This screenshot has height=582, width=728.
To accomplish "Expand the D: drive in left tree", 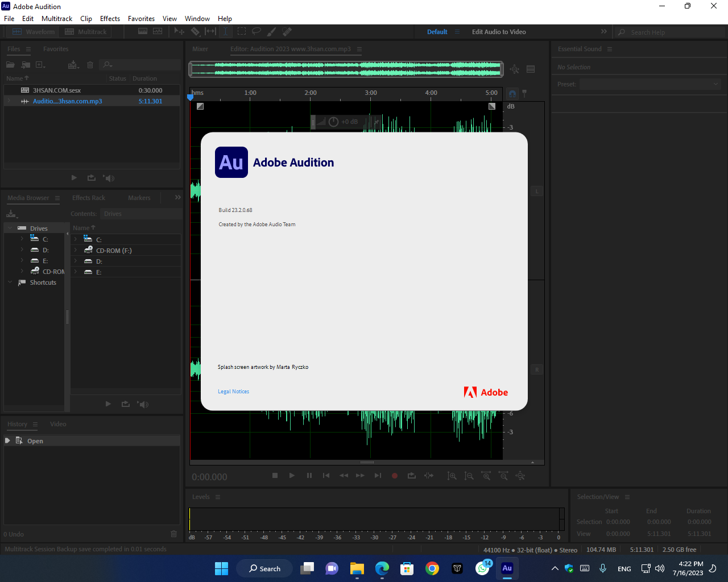I will pos(22,250).
